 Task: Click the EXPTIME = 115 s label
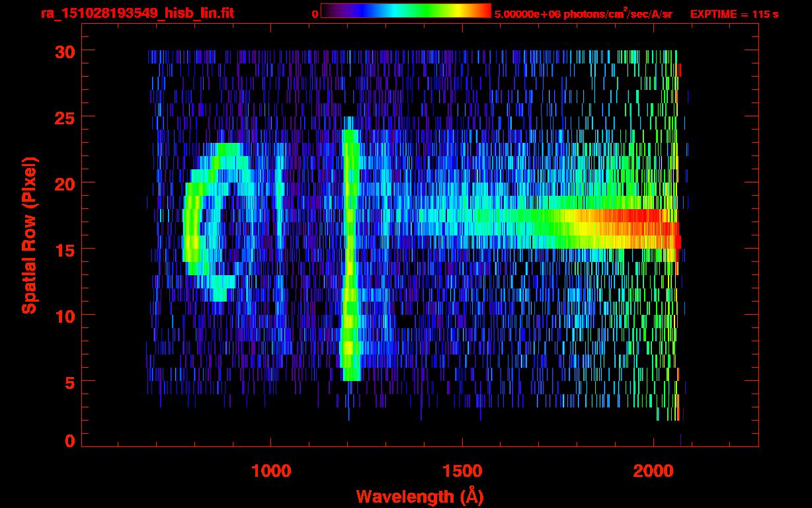[x=734, y=14]
